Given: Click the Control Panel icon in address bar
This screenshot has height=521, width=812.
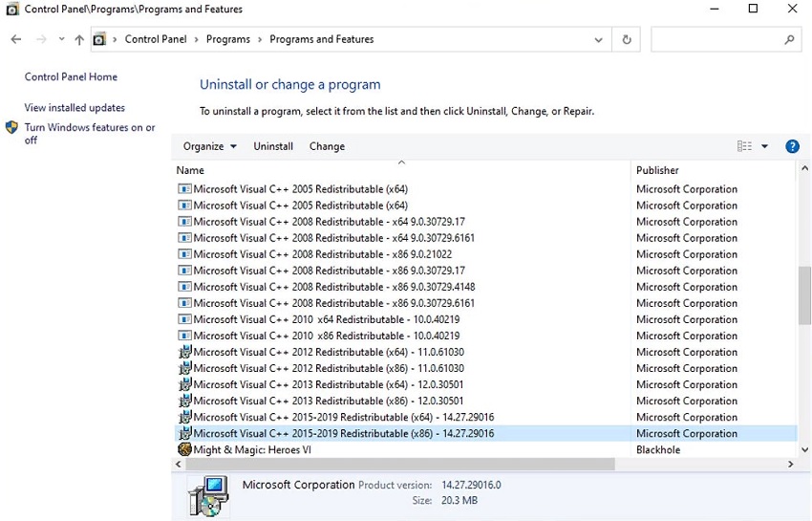Looking at the screenshot, I should [x=100, y=39].
